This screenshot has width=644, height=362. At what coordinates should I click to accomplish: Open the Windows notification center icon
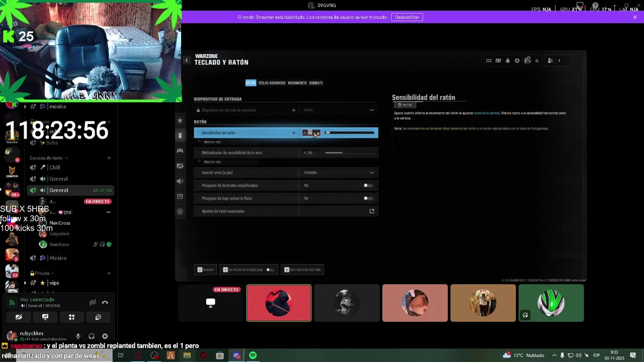[x=633, y=355]
